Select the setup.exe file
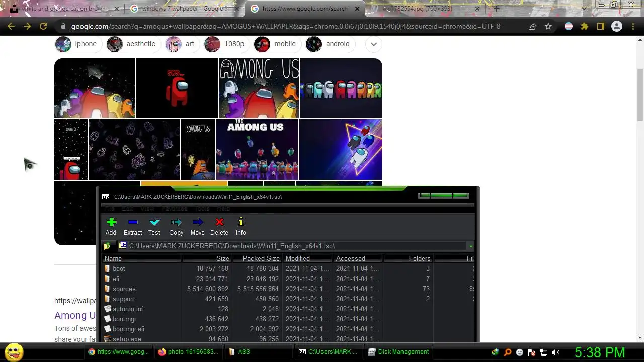This screenshot has width=644, height=362. tap(288, 339)
